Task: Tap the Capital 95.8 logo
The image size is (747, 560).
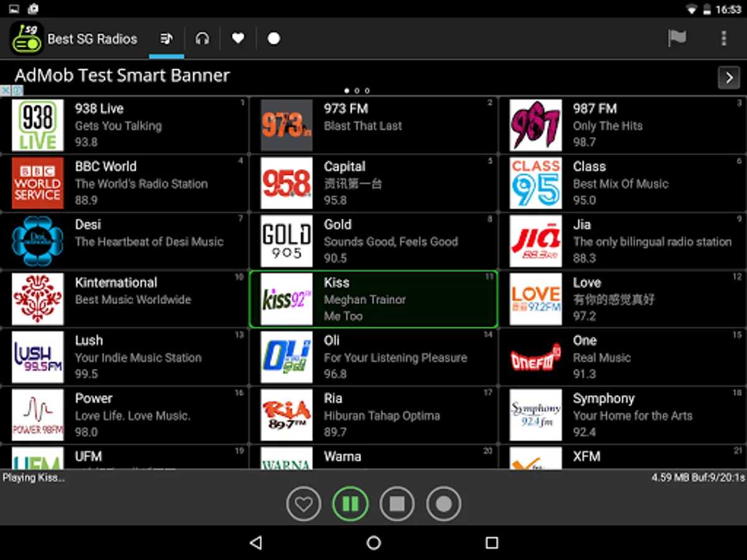Action: 286,183
